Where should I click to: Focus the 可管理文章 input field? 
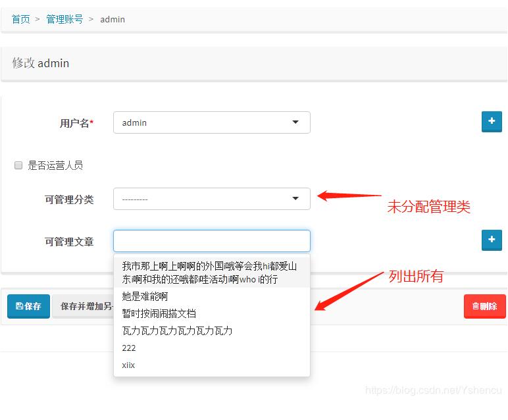pos(212,241)
